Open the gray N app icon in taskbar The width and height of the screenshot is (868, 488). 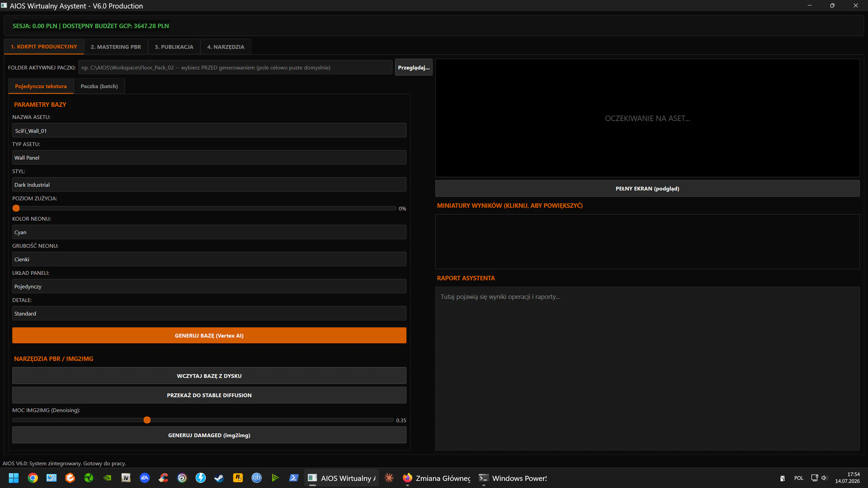126,478
